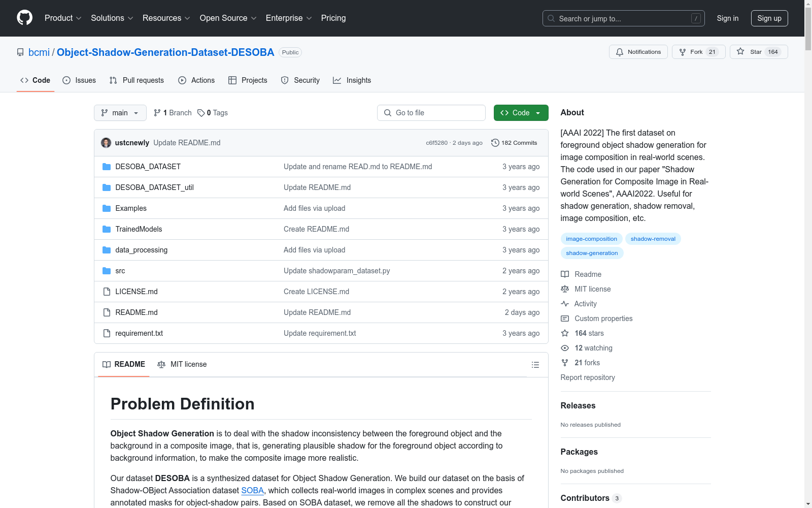Open the data_processing folder
Viewport: 812px width, 508px height.
pos(141,250)
